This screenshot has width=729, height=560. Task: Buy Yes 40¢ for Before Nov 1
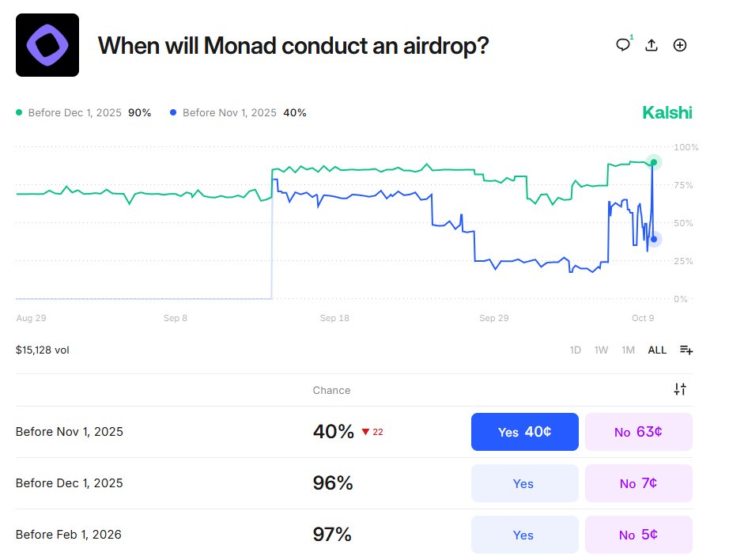pyautogui.click(x=525, y=432)
